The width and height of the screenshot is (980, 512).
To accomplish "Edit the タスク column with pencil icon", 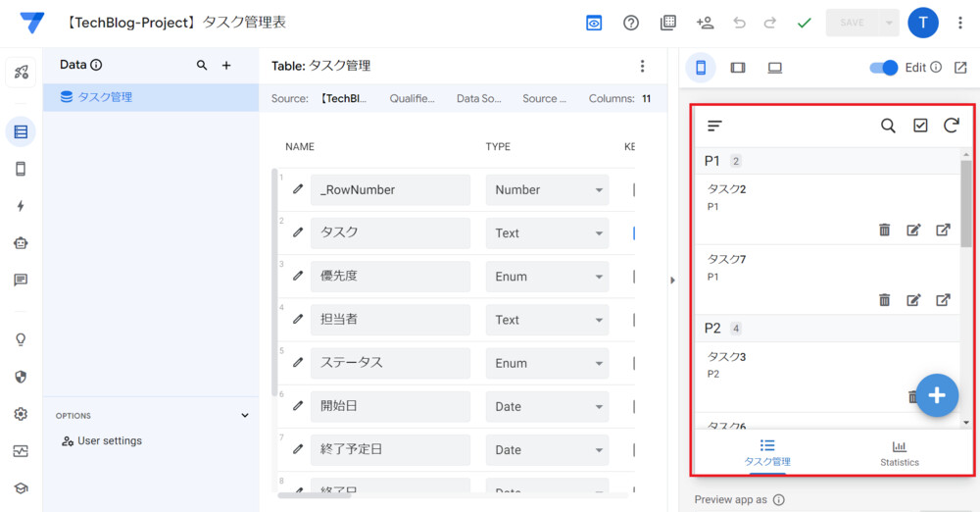I will (x=298, y=232).
